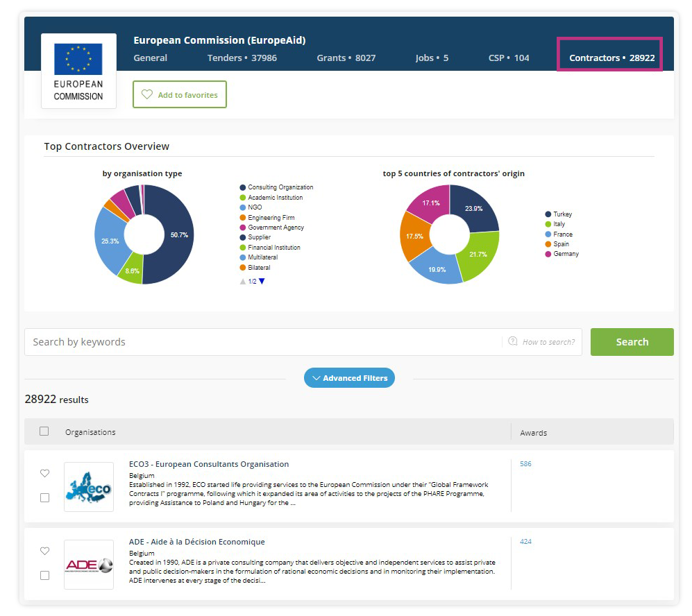This screenshot has width=692, height=616.
Task: Click "Belgium" under the ADE entry
Action: pyautogui.click(x=142, y=553)
